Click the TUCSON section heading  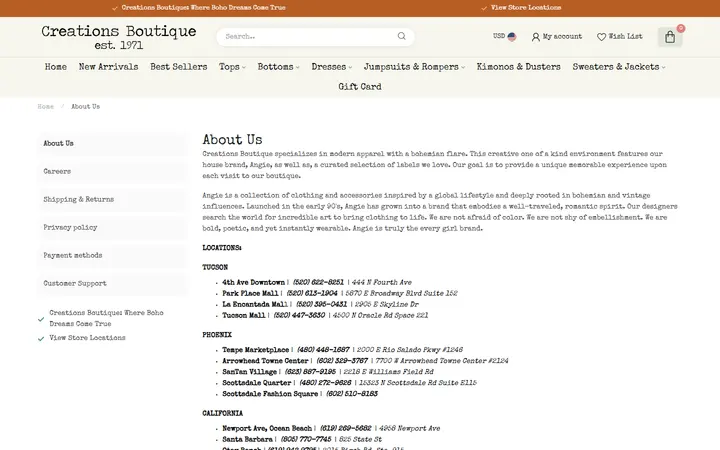click(215, 267)
